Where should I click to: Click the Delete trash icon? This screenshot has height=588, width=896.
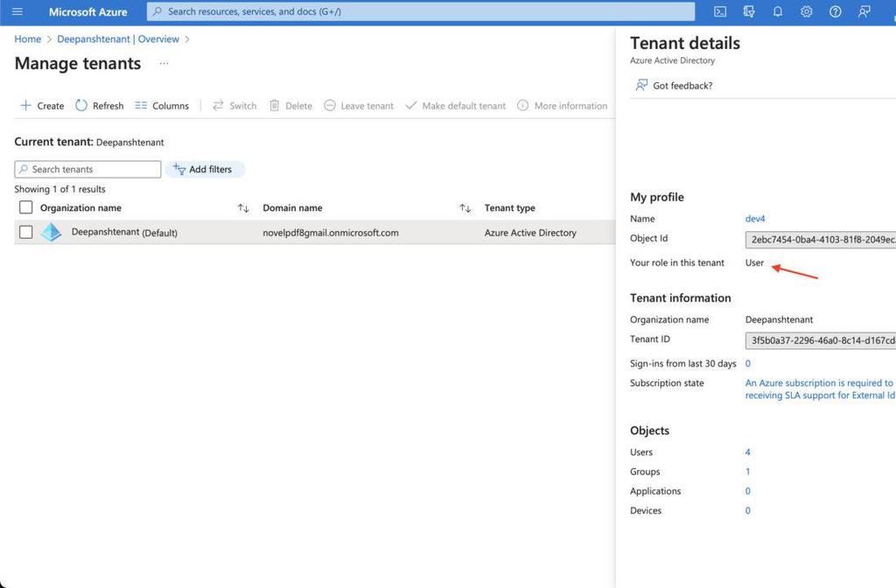click(274, 105)
